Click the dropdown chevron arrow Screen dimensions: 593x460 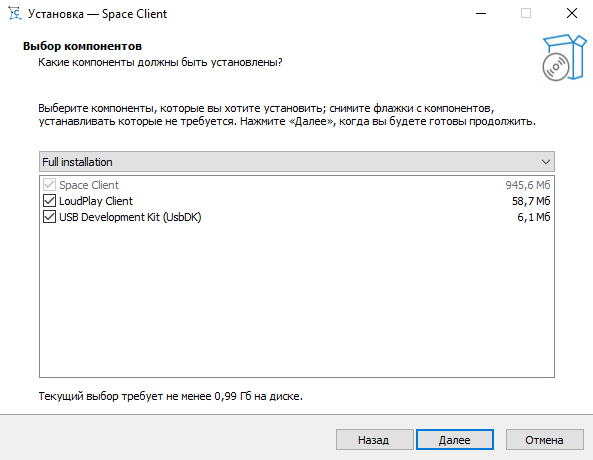(x=545, y=162)
